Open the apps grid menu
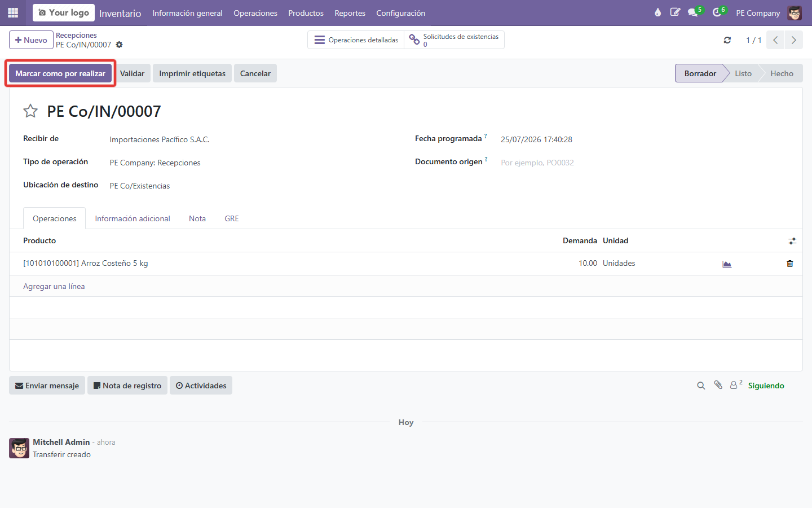 [x=13, y=12]
